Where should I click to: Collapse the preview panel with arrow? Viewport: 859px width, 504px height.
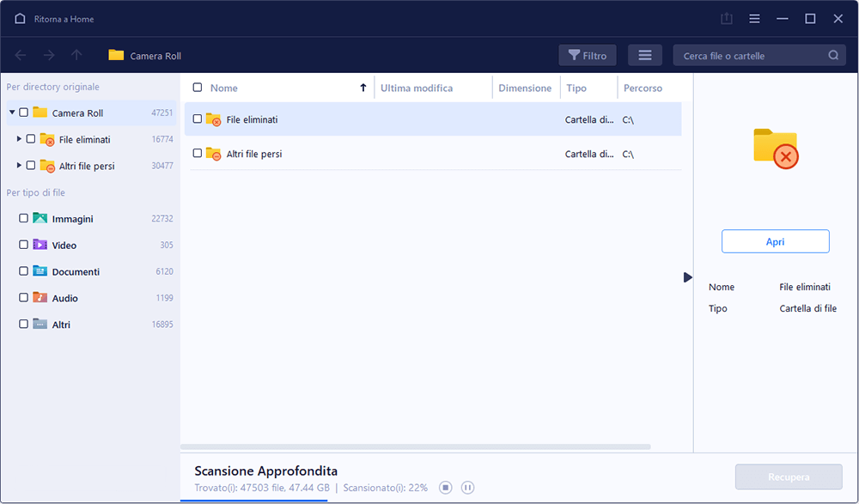click(687, 277)
